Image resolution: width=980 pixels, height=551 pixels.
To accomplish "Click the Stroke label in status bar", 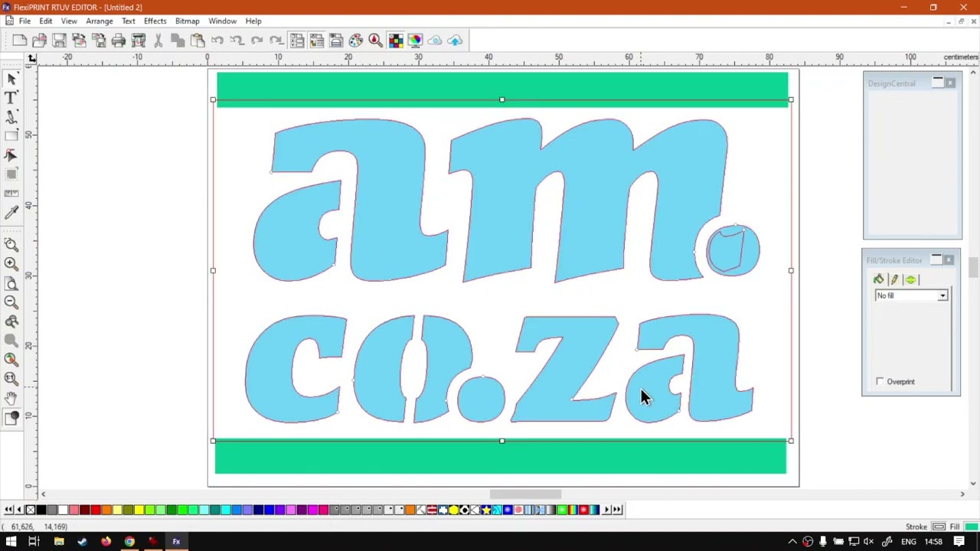I will (916, 527).
